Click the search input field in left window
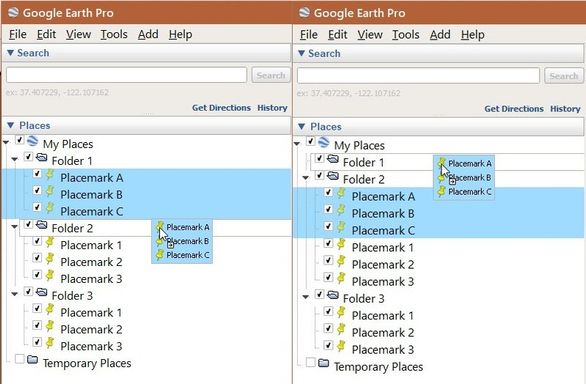Screen dimensions: 586x384 tap(126, 75)
